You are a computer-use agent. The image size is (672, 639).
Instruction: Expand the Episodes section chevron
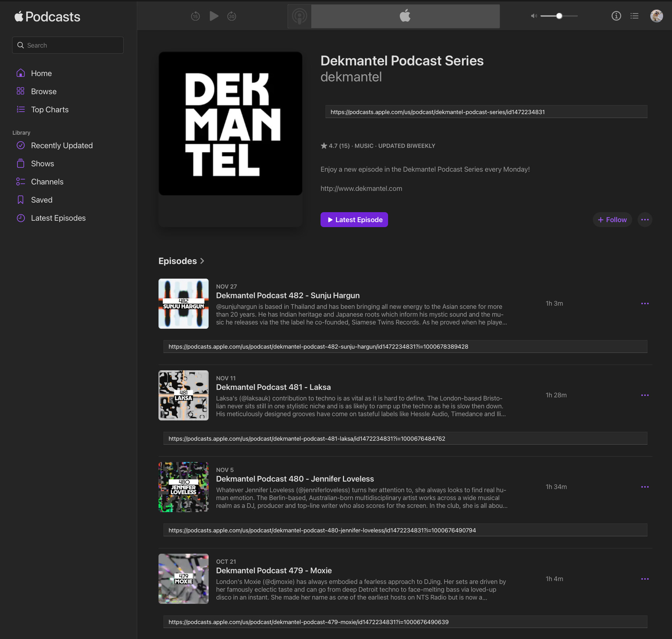(x=202, y=261)
